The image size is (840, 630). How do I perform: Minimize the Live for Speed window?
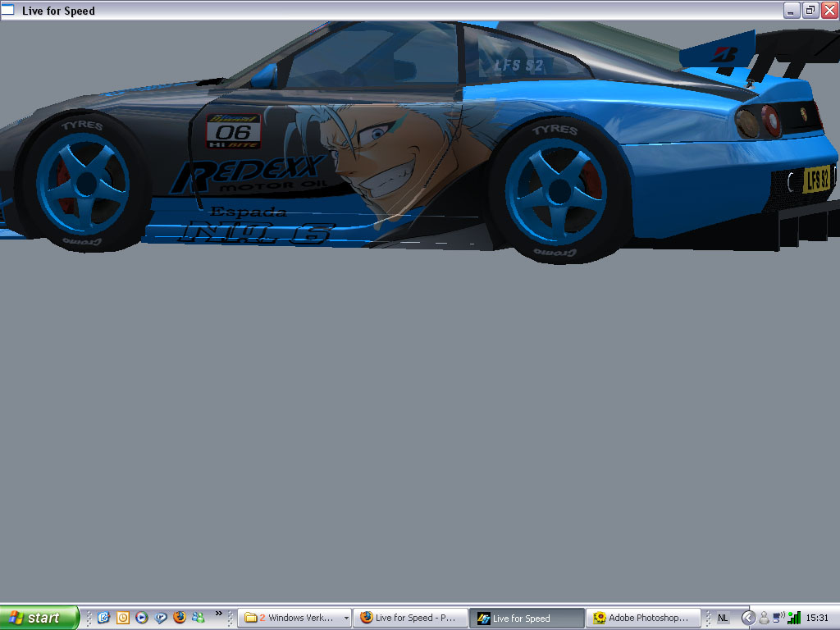792,11
